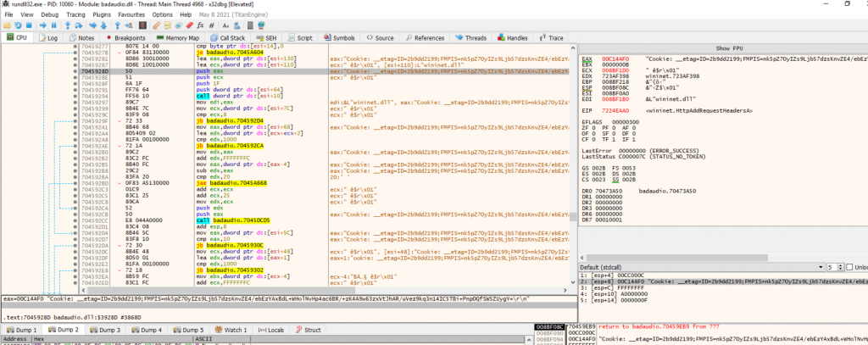868x345 pixels.
Task: Click the Show FPU button
Action: [x=728, y=48]
